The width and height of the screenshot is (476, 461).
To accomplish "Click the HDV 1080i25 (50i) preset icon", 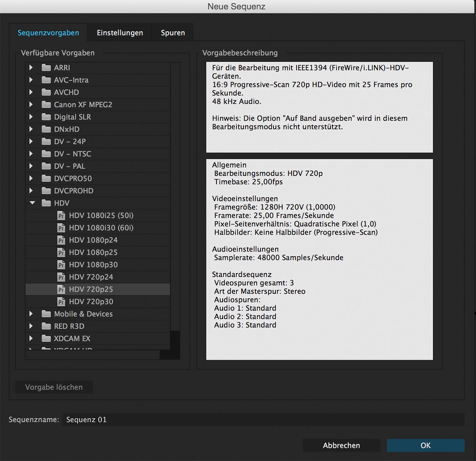I will click(x=61, y=215).
